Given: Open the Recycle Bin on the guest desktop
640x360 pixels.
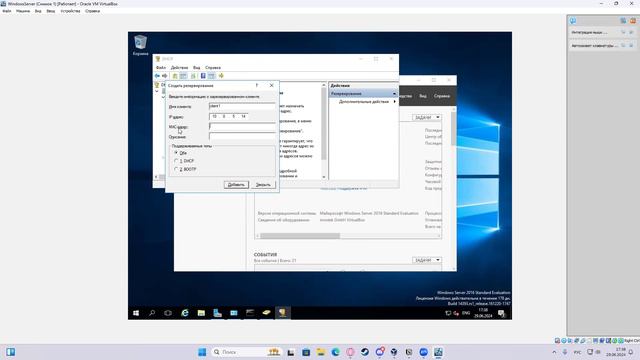Looking at the screenshot, I should (140, 45).
